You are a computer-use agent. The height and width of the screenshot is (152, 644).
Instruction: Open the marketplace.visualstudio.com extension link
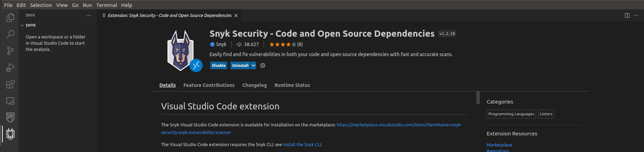[x=311, y=128]
